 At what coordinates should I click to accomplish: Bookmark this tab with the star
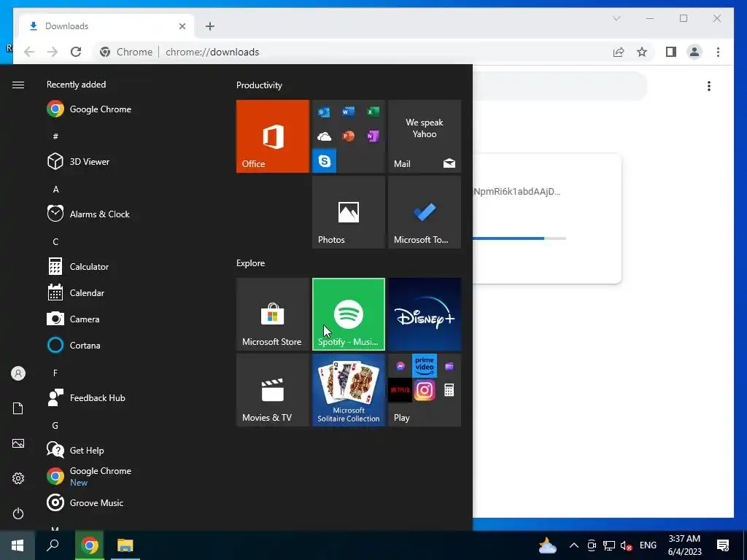click(642, 52)
